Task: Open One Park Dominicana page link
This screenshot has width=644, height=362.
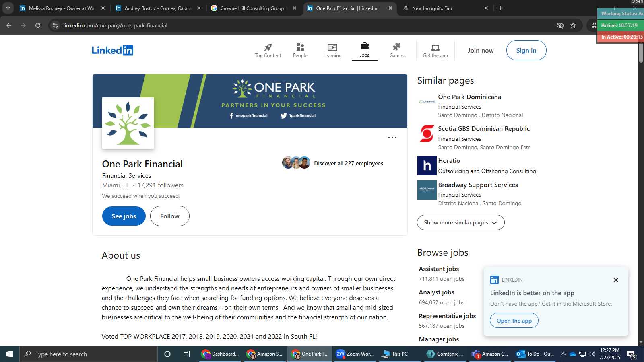Action: click(470, 97)
